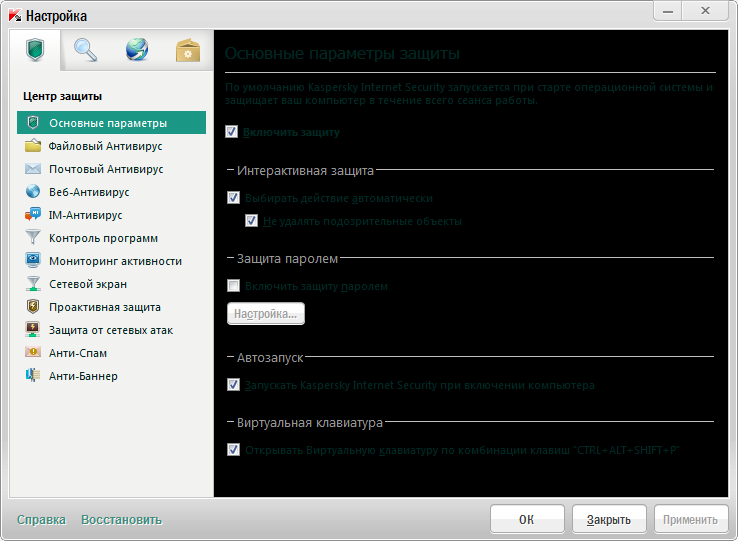Click the Настройка... password button
This screenshot has height=553, width=738.
266,313
